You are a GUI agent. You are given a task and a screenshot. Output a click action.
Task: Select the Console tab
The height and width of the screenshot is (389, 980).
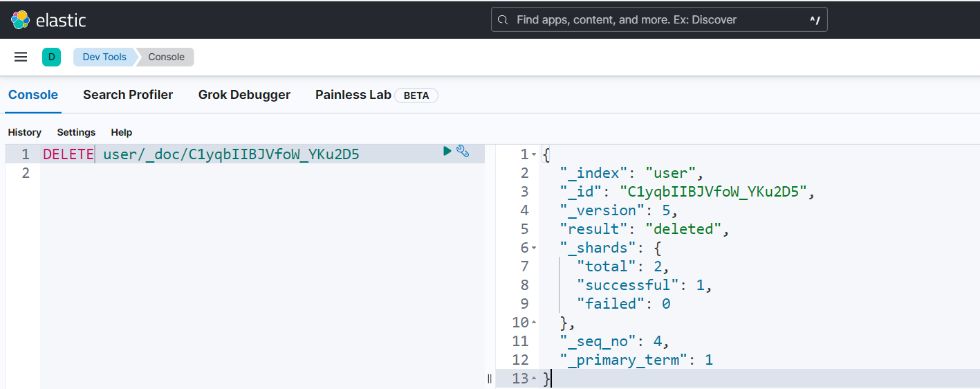(x=33, y=95)
